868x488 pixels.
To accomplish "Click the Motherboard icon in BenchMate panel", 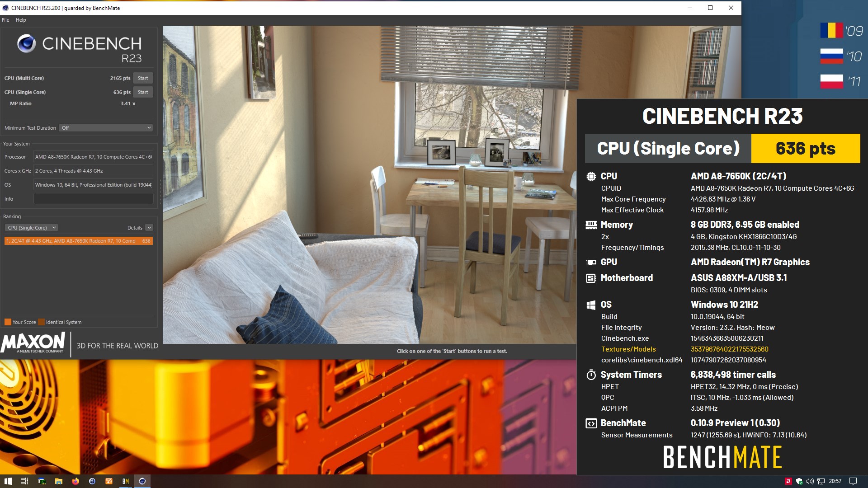I will (591, 278).
